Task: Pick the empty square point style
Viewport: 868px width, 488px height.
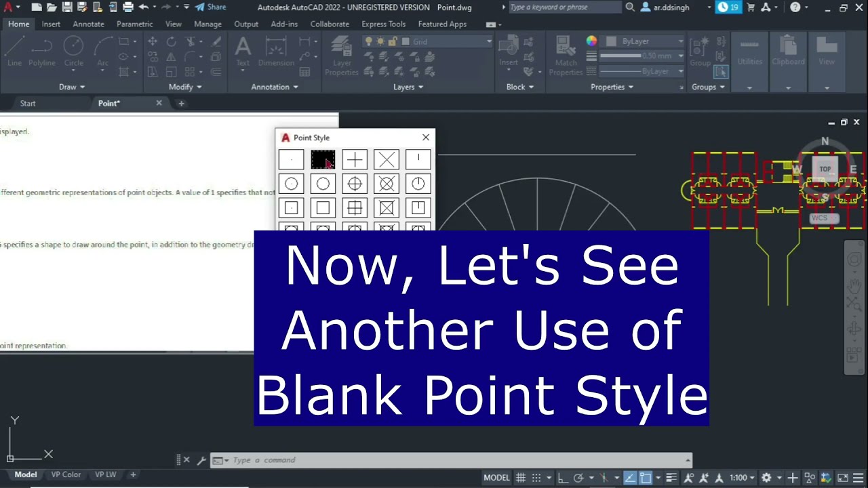Action: [323, 208]
